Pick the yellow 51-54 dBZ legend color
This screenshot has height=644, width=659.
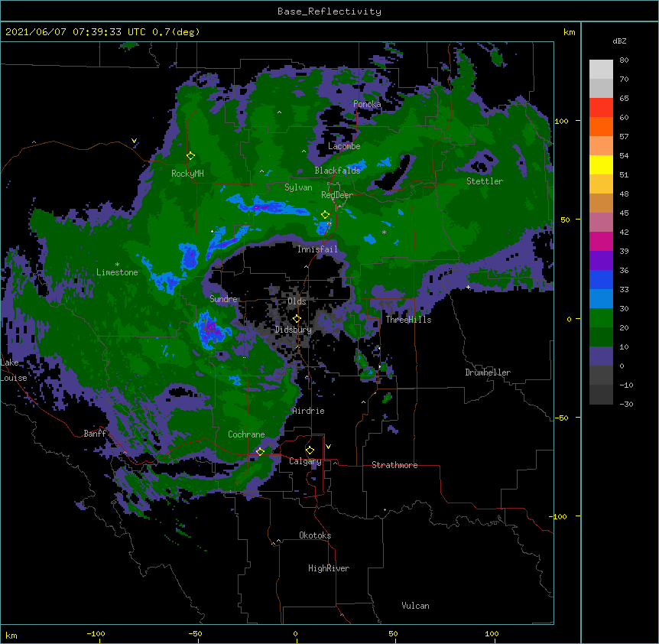coord(601,164)
